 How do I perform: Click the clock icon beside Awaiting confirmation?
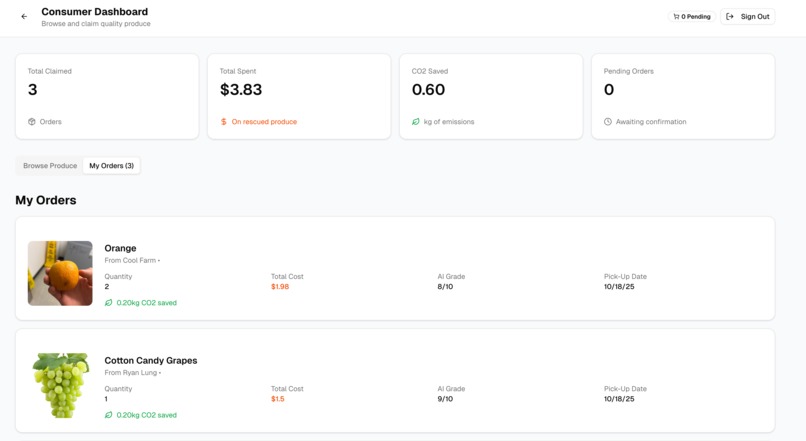coord(608,122)
